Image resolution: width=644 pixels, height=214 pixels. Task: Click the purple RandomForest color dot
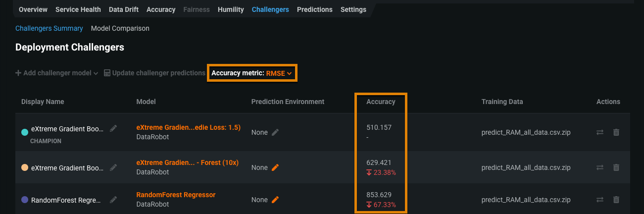[x=25, y=200]
